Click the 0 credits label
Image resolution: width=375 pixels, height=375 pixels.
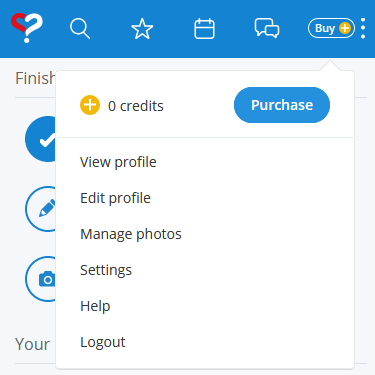[136, 106]
